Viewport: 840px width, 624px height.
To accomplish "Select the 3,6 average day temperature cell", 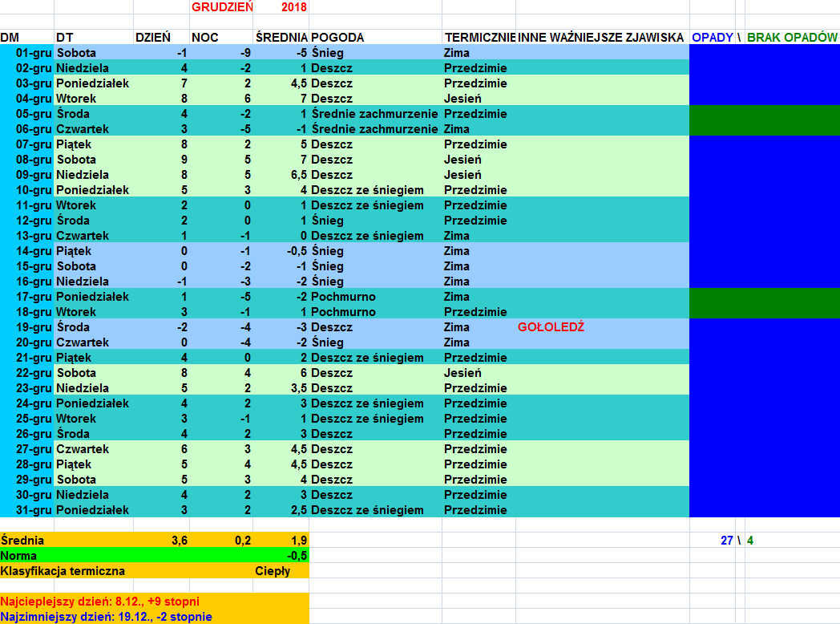I will [x=180, y=541].
